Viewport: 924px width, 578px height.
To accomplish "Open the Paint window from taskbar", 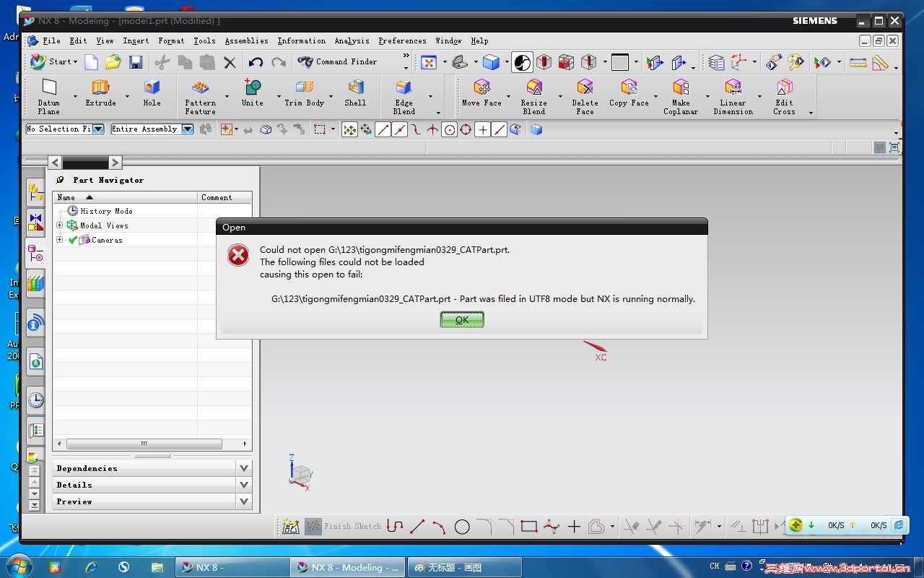I will click(x=465, y=567).
